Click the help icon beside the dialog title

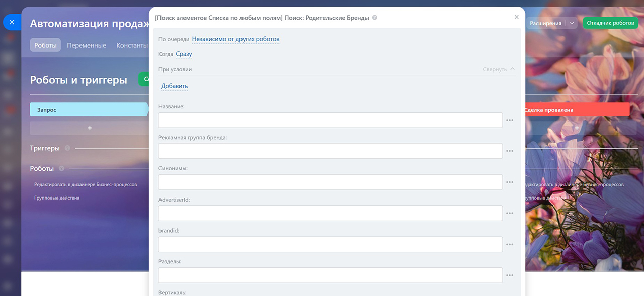click(x=375, y=18)
